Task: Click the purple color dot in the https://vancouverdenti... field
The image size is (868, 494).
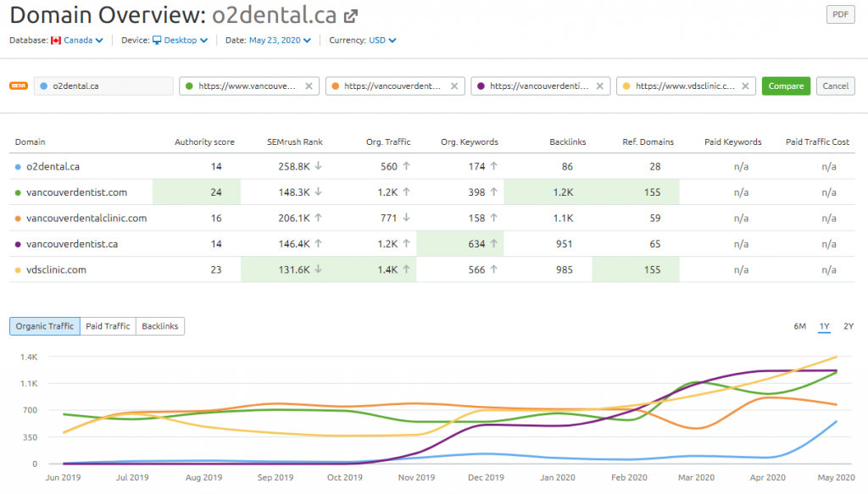Action: [481, 86]
